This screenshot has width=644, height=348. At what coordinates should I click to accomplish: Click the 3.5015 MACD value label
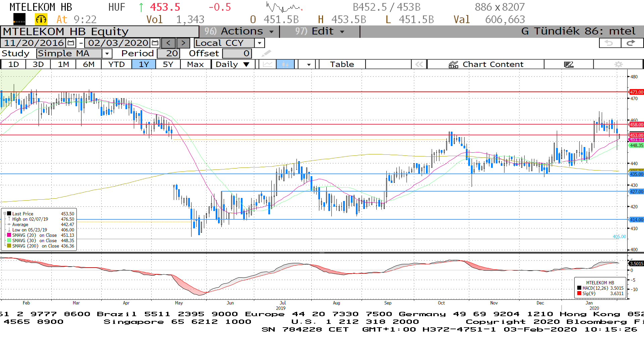(636, 264)
